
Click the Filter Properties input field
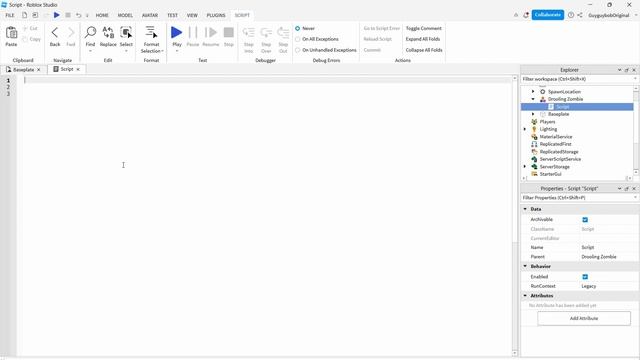coord(579,198)
